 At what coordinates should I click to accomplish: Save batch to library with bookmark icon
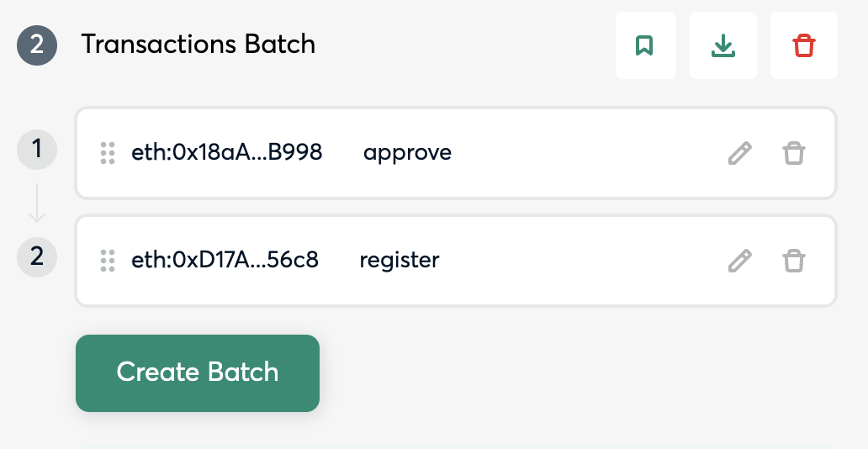(x=645, y=46)
